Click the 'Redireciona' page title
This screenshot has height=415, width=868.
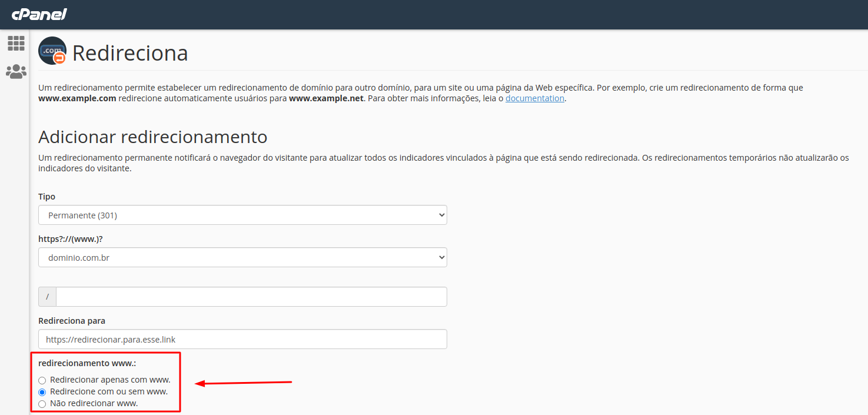[x=130, y=53]
